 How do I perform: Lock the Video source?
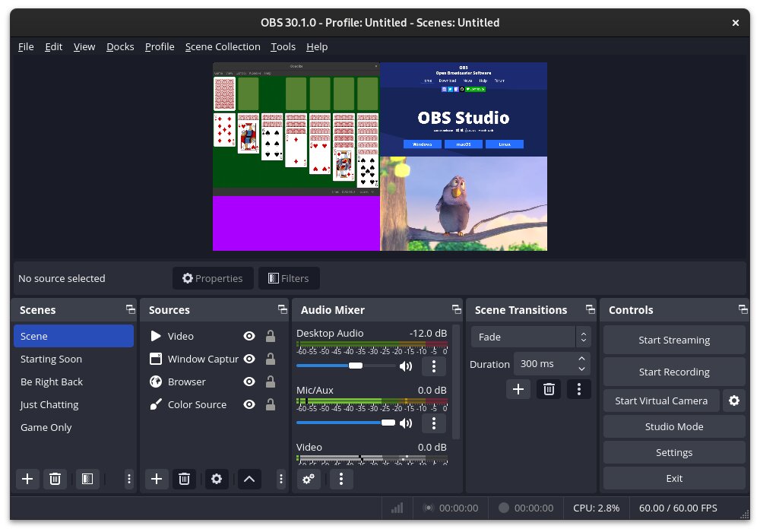point(271,336)
